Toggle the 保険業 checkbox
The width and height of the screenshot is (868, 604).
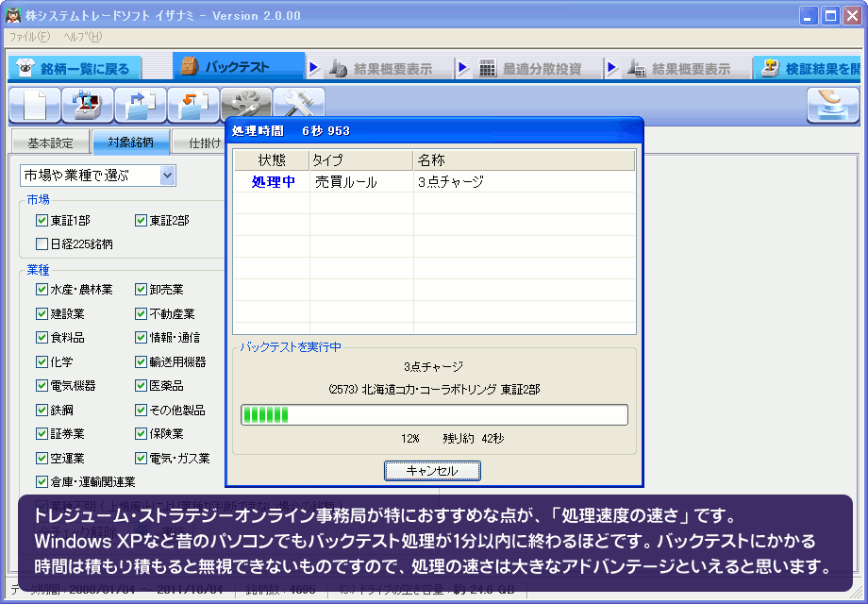(141, 433)
